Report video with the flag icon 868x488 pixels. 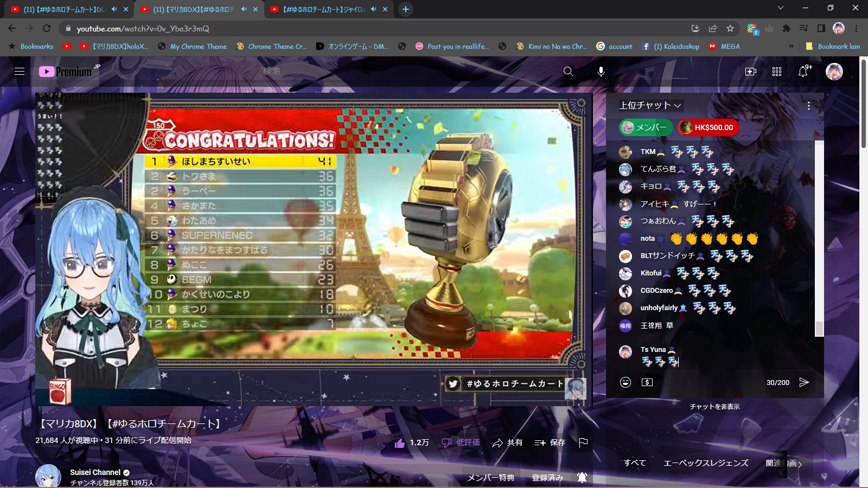click(x=583, y=443)
